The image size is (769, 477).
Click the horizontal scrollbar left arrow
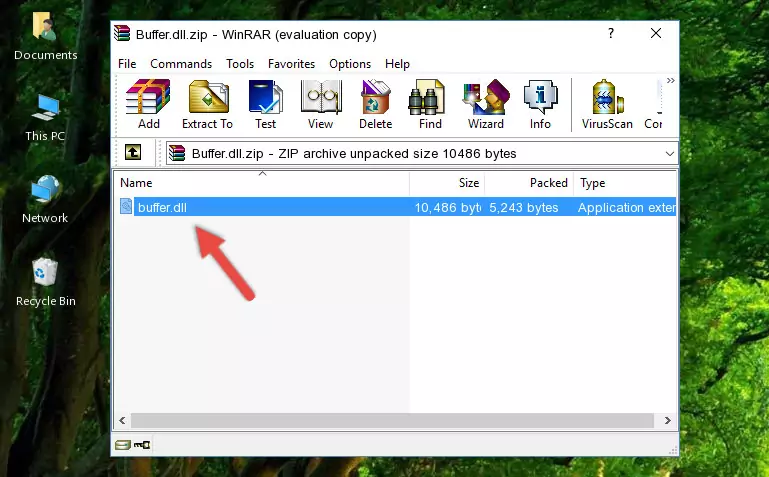point(122,420)
